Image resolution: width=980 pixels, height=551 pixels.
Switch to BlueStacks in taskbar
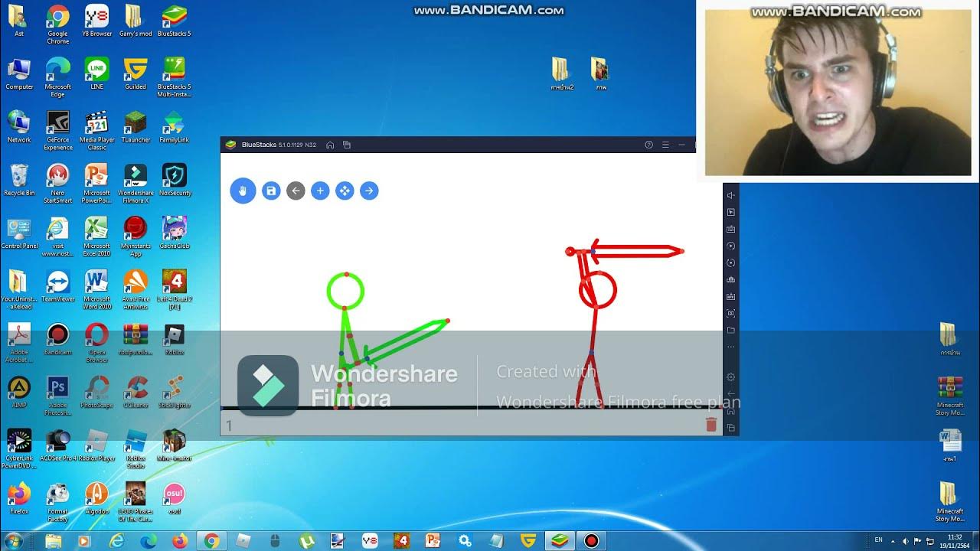click(x=559, y=541)
